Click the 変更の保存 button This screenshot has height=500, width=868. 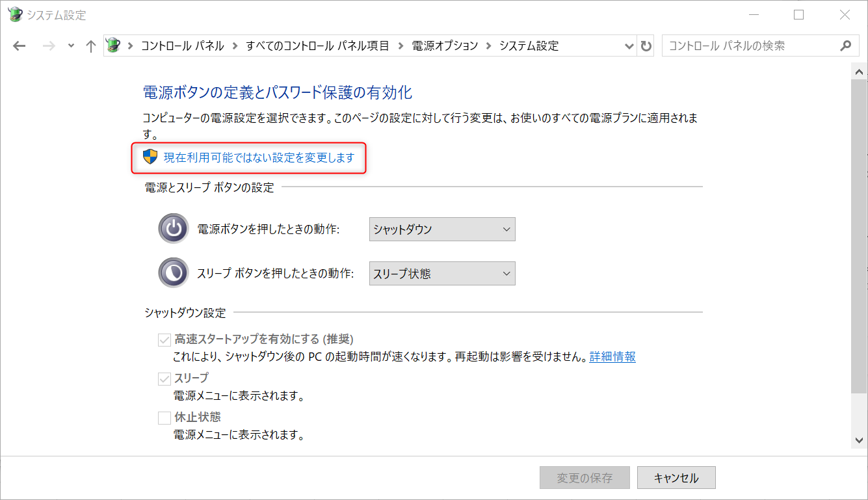coord(585,478)
